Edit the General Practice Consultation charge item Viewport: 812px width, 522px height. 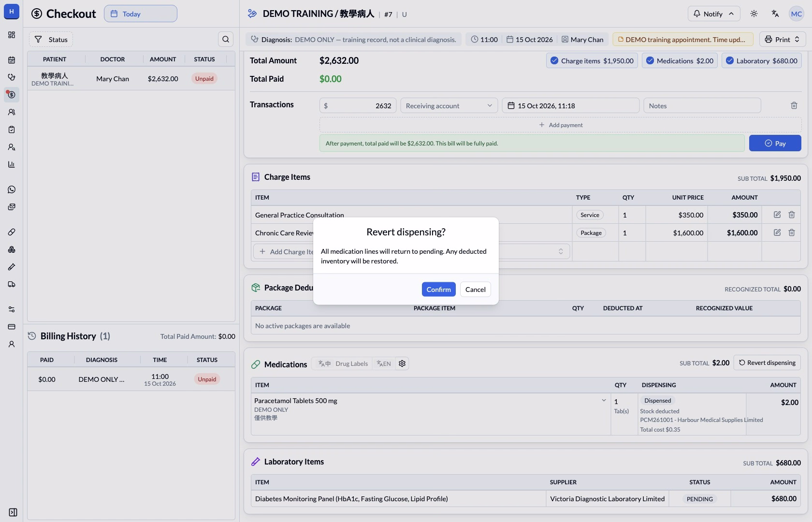point(777,215)
